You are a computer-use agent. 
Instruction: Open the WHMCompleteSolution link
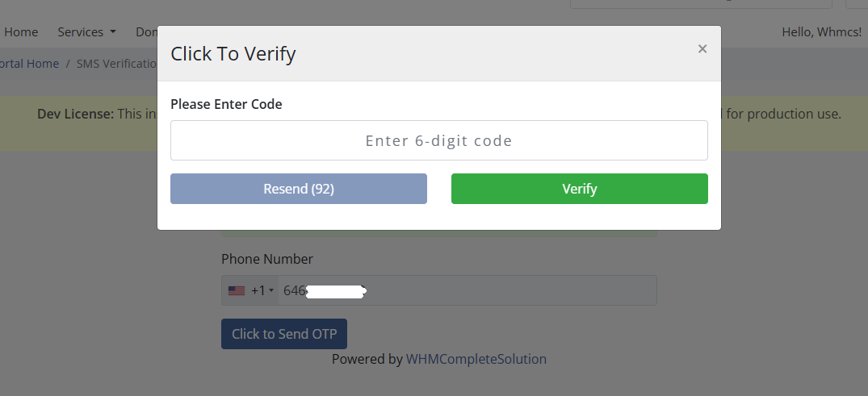[476, 359]
